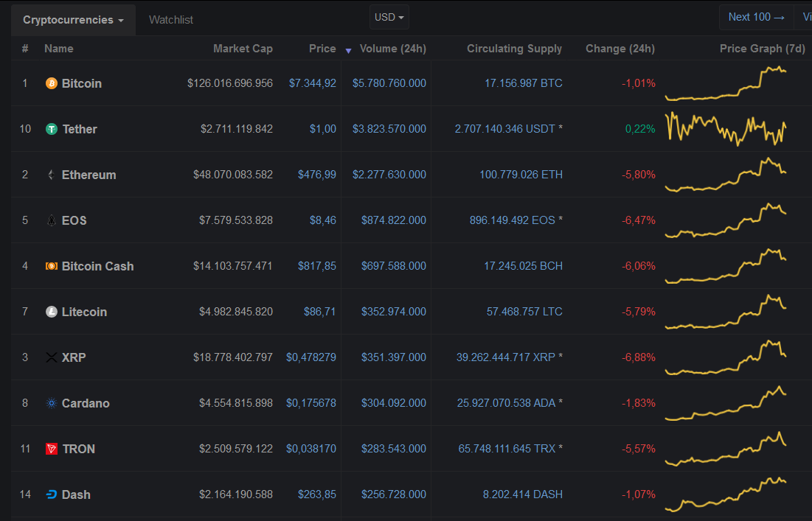Click the TRON logo icon
The width and height of the screenshot is (812, 521).
pyautogui.click(x=52, y=449)
